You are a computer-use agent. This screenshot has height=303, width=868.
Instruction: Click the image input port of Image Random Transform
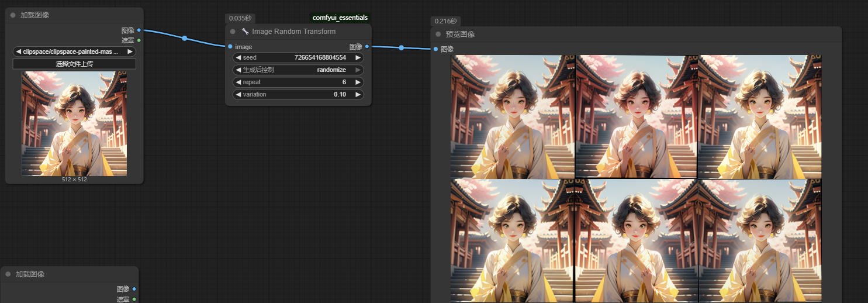(230, 46)
